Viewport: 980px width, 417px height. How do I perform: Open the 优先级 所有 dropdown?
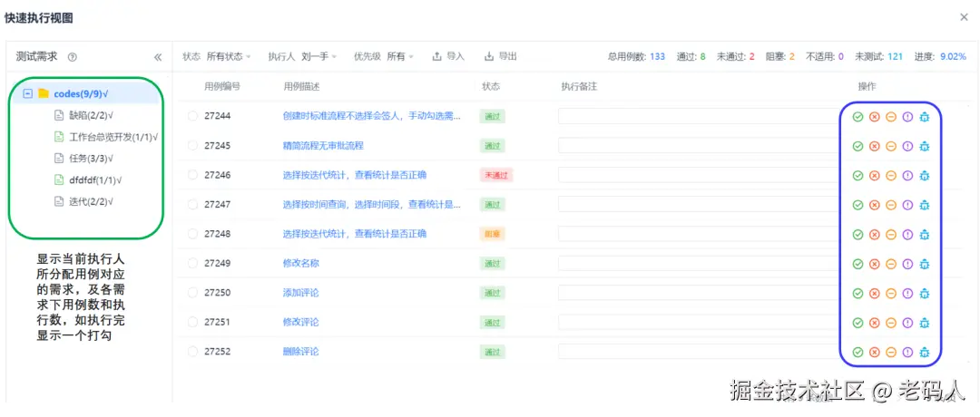click(x=400, y=57)
